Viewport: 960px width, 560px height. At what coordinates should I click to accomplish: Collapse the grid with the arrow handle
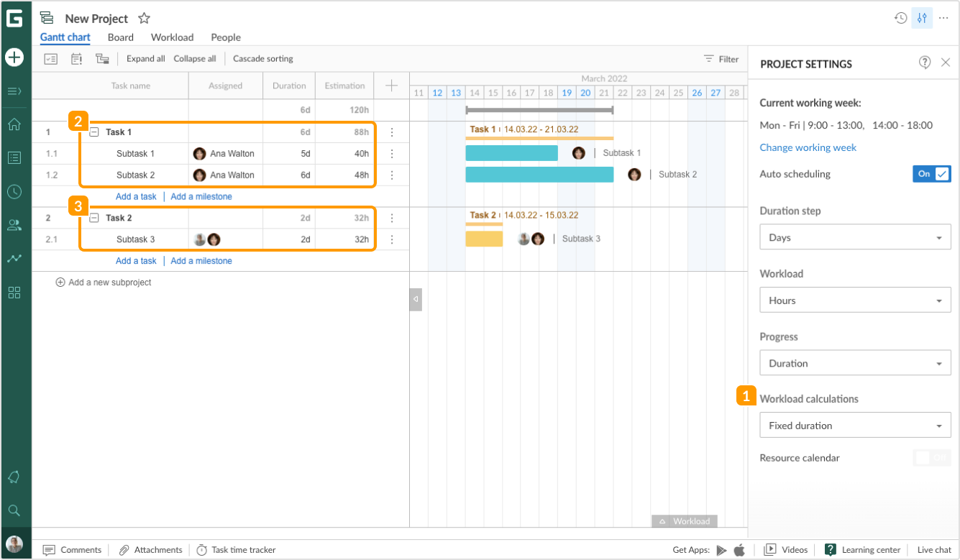point(416,299)
